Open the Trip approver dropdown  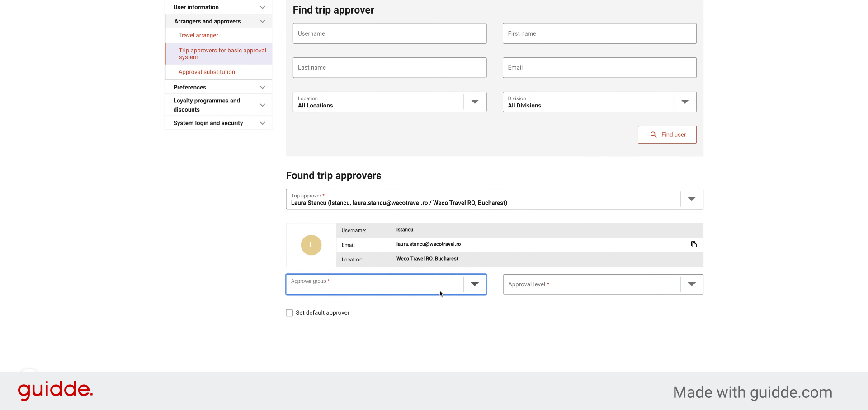pyautogui.click(x=495, y=199)
